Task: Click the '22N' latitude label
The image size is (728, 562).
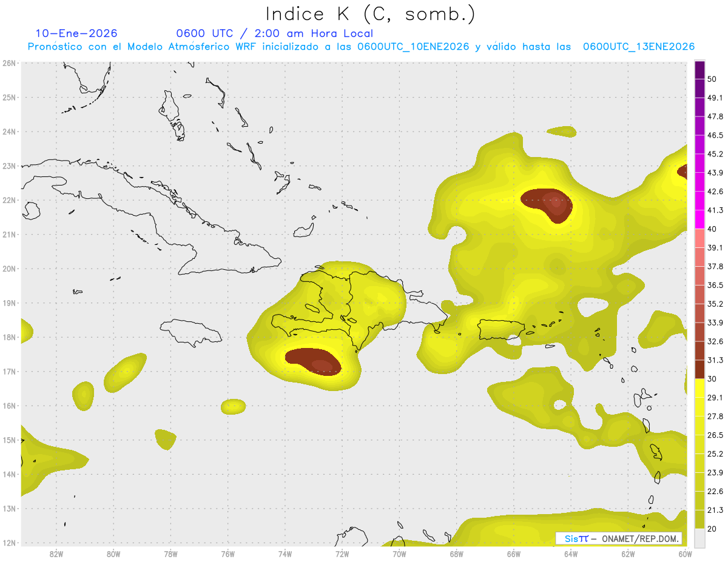Action: (9, 200)
